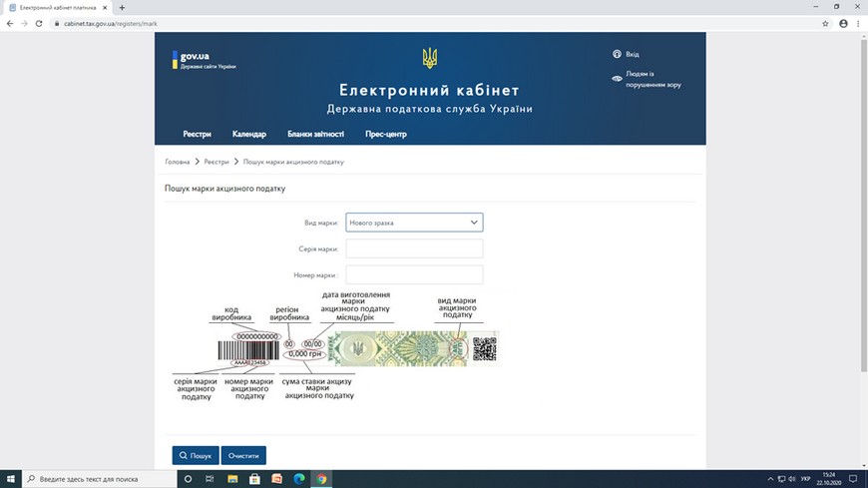Open the 'Вид марки' dropdown

click(414, 223)
